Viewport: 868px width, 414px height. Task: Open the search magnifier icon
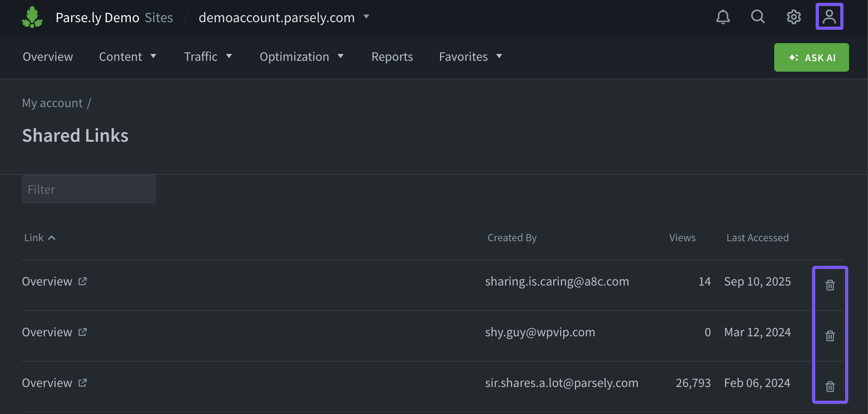coord(758,17)
